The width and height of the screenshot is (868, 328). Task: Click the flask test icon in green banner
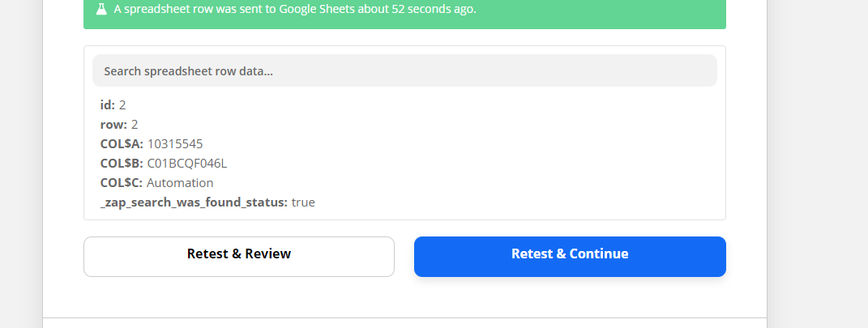pos(100,9)
